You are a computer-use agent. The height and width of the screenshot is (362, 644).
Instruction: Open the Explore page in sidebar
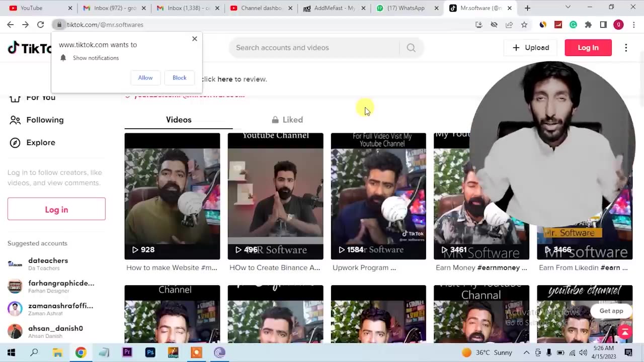pyautogui.click(x=33, y=142)
